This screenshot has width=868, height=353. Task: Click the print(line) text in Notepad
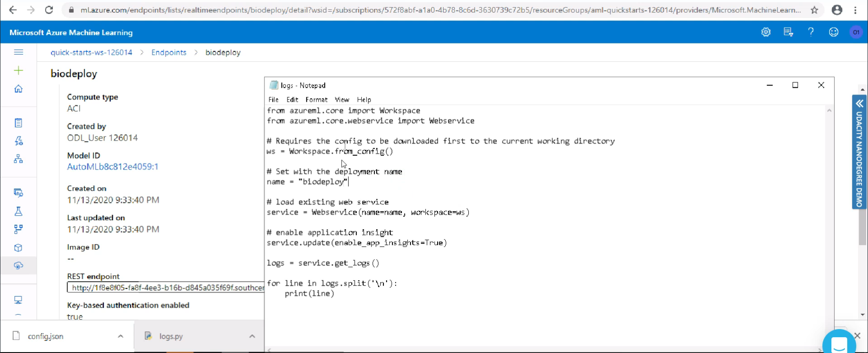click(310, 293)
